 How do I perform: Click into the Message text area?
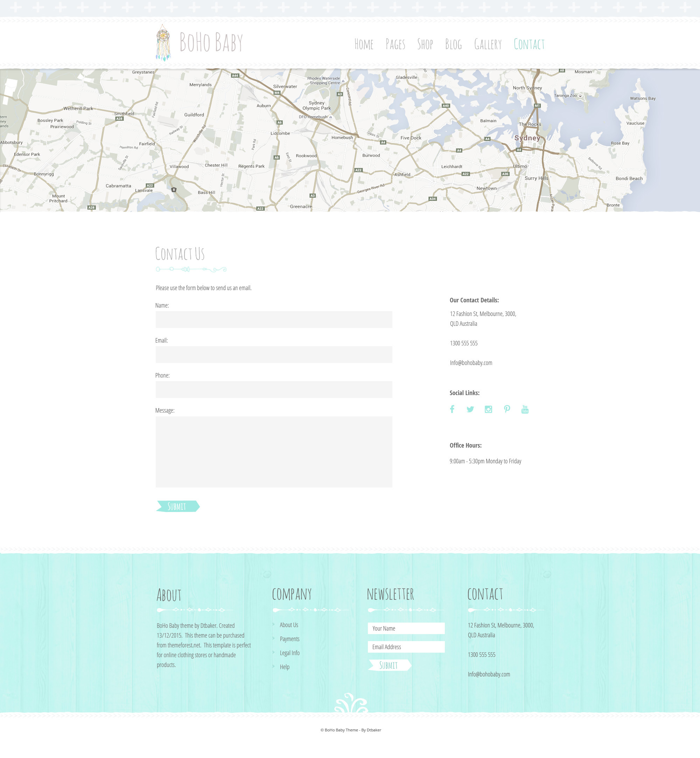tap(273, 451)
